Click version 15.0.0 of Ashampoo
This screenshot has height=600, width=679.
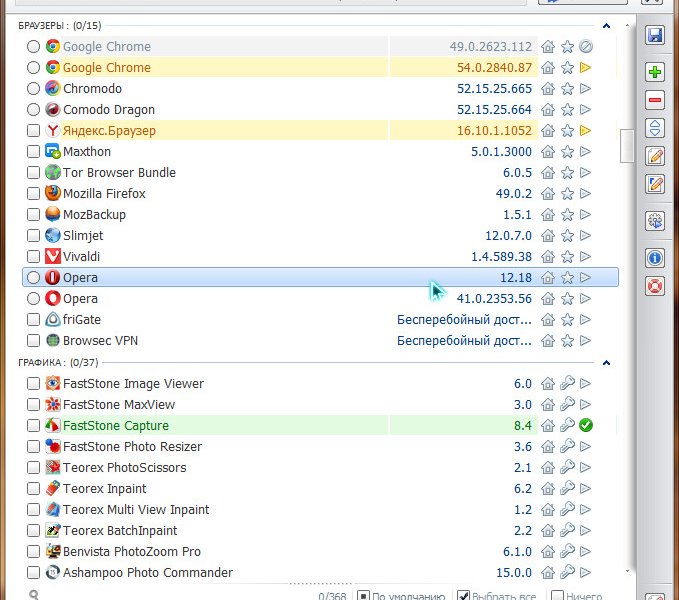[514, 573]
